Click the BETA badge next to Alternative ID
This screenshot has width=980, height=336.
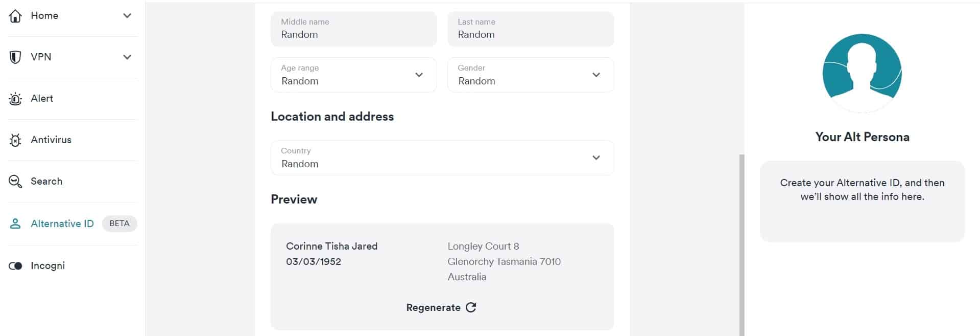coord(119,223)
